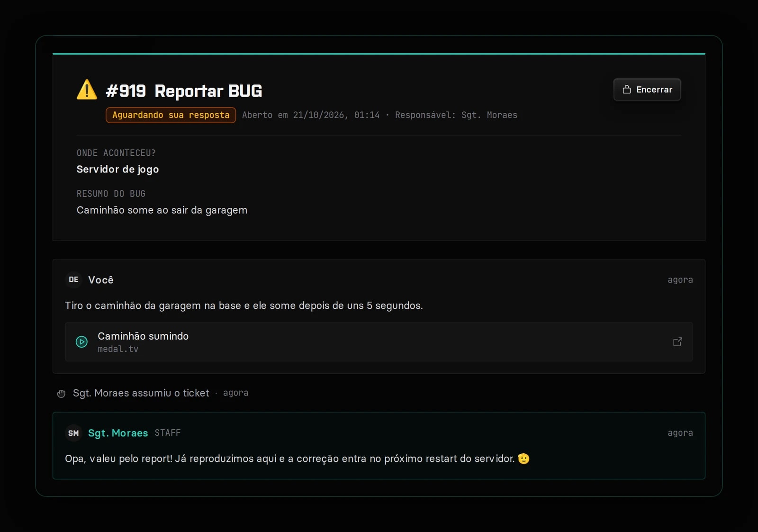Click the Servidor de jogo value
The width and height of the screenshot is (758, 532).
(x=117, y=170)
